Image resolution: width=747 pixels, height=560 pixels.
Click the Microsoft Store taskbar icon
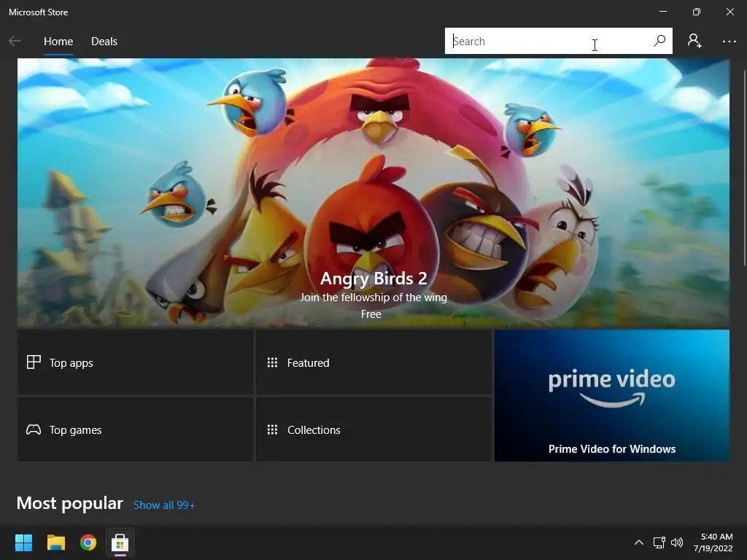(120, 542)
